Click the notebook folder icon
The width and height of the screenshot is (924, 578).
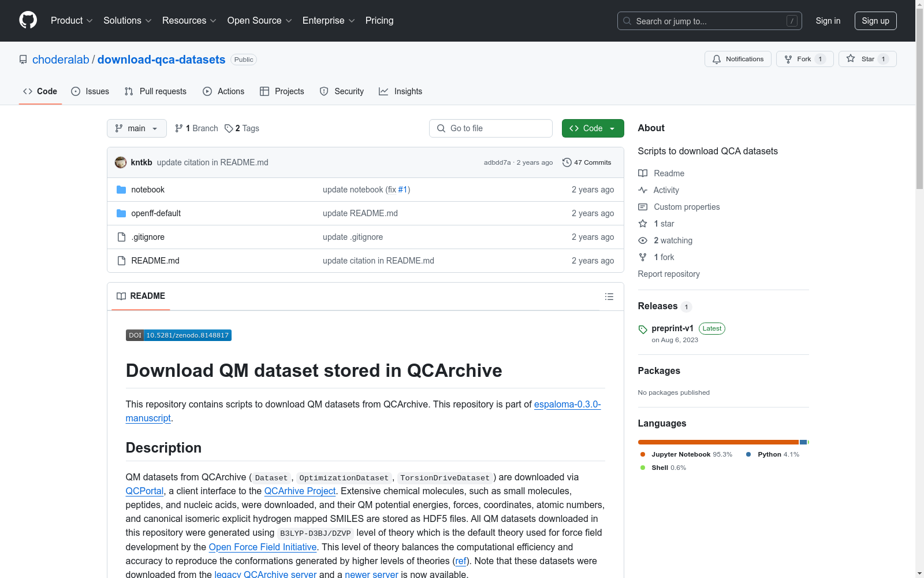pyautogui.click(x=121, y=190)
